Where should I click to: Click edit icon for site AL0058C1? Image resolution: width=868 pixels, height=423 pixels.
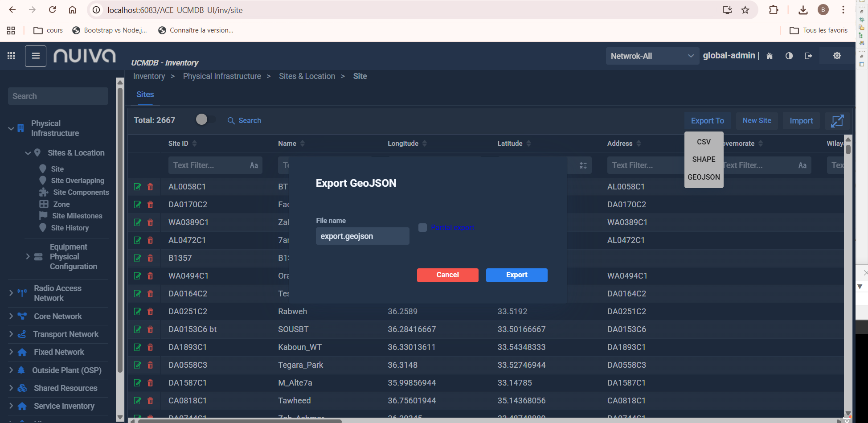point(138,187)
